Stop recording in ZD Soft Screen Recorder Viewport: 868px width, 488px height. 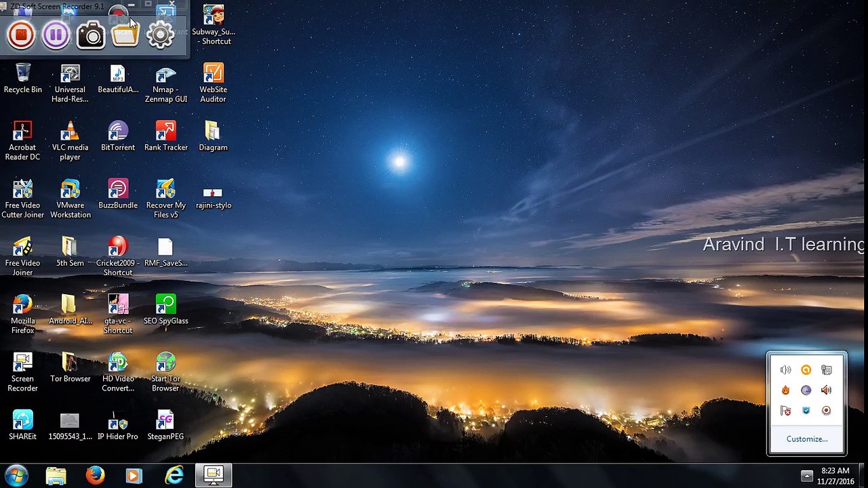21,35
